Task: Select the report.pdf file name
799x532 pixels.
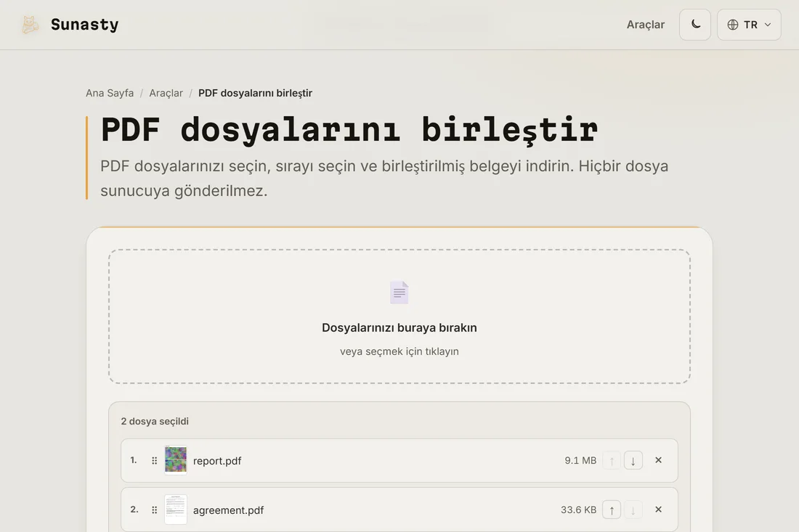Action: point(217,461)
